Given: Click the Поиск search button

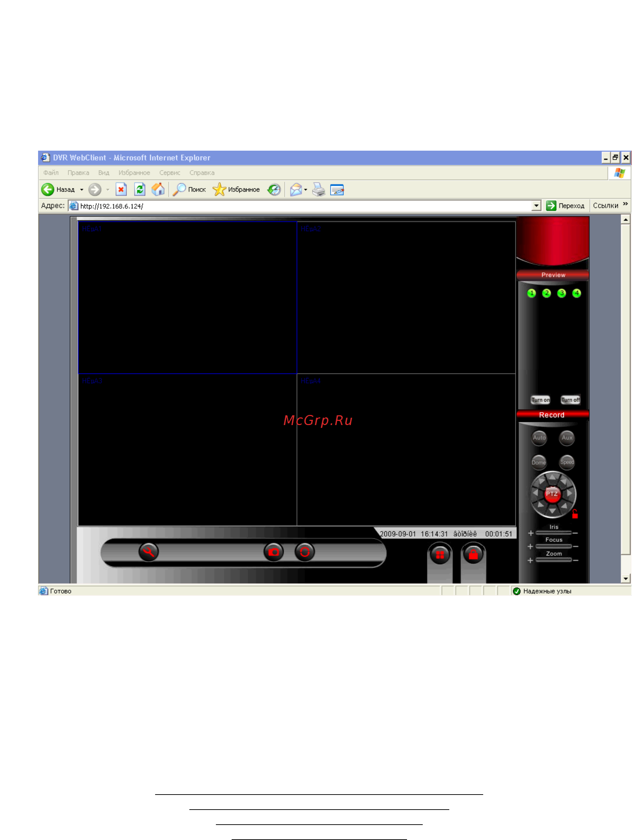Looking at the screenshot, I should coord(189,189).
